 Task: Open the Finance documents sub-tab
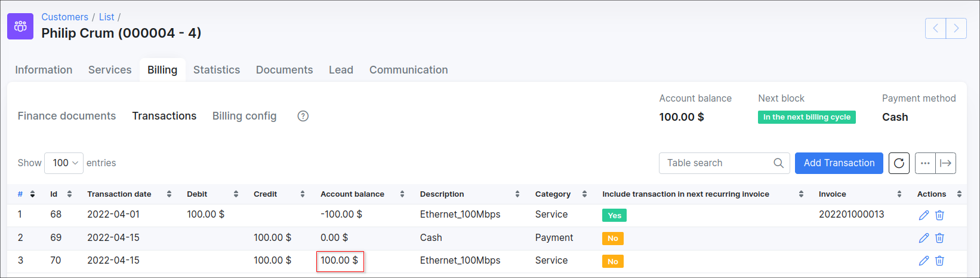[x=67, y=116]
